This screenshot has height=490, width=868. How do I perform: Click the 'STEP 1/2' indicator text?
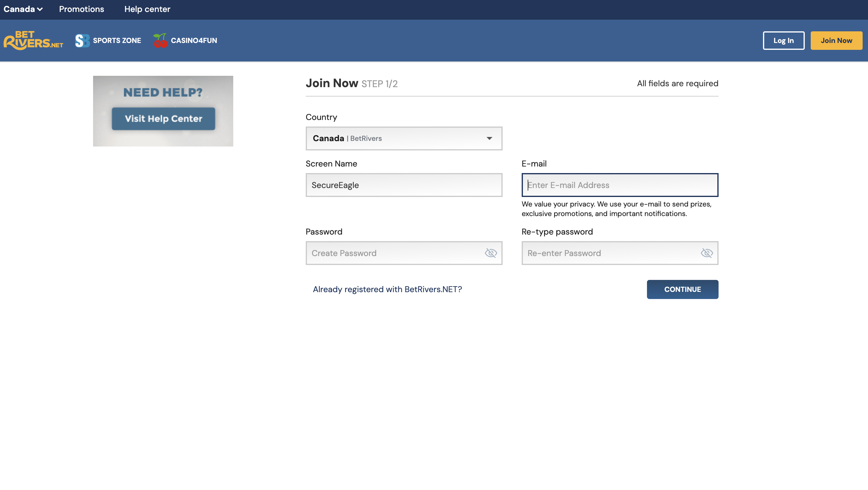pyautogui.click(x=379, y=84)
